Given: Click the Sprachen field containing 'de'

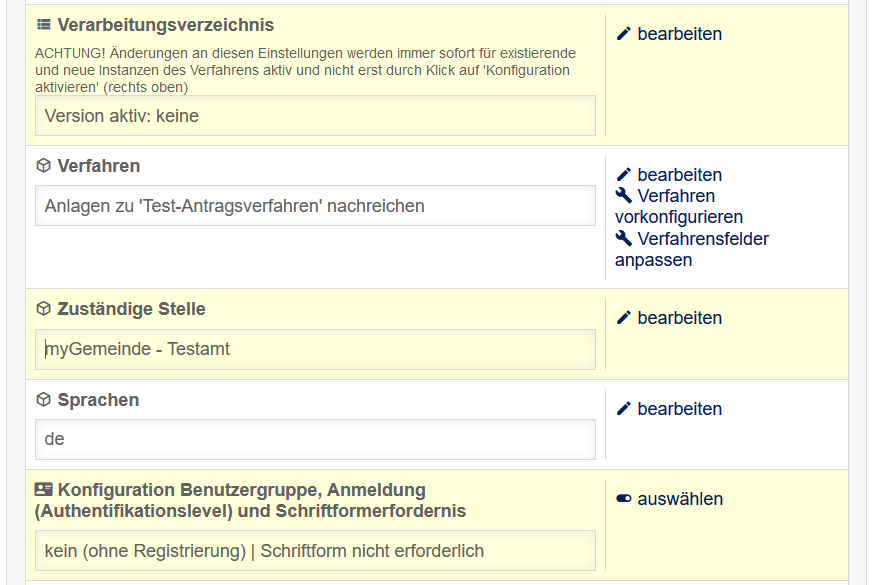Looking at the screenshot, I should [315, 439].
